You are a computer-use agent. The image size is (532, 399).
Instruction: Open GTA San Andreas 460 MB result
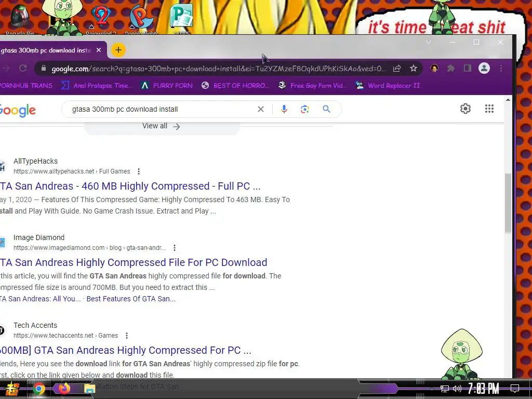[x=130, y=187]
